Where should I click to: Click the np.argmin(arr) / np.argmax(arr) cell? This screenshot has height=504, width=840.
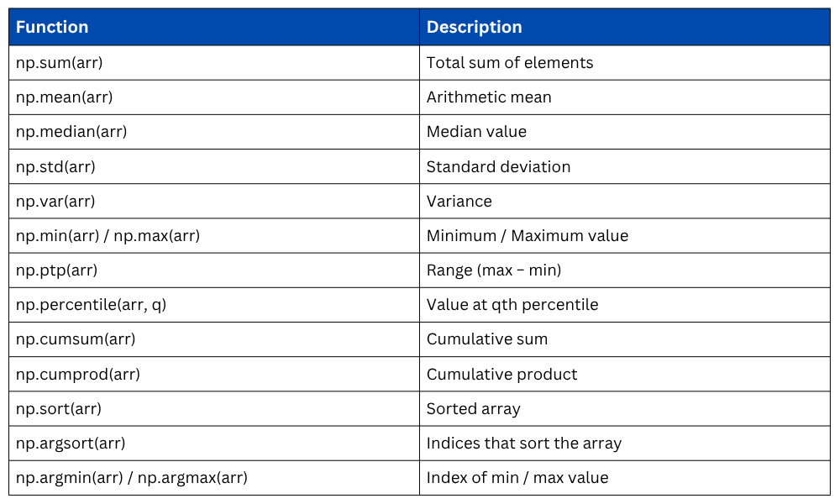131,478
